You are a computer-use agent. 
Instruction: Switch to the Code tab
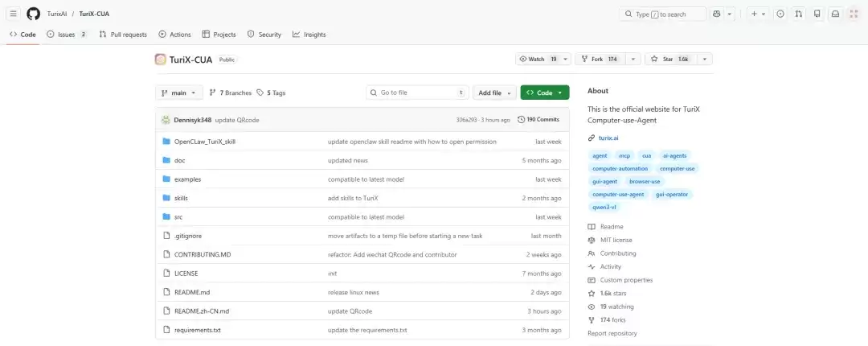(x=23, y=35)
